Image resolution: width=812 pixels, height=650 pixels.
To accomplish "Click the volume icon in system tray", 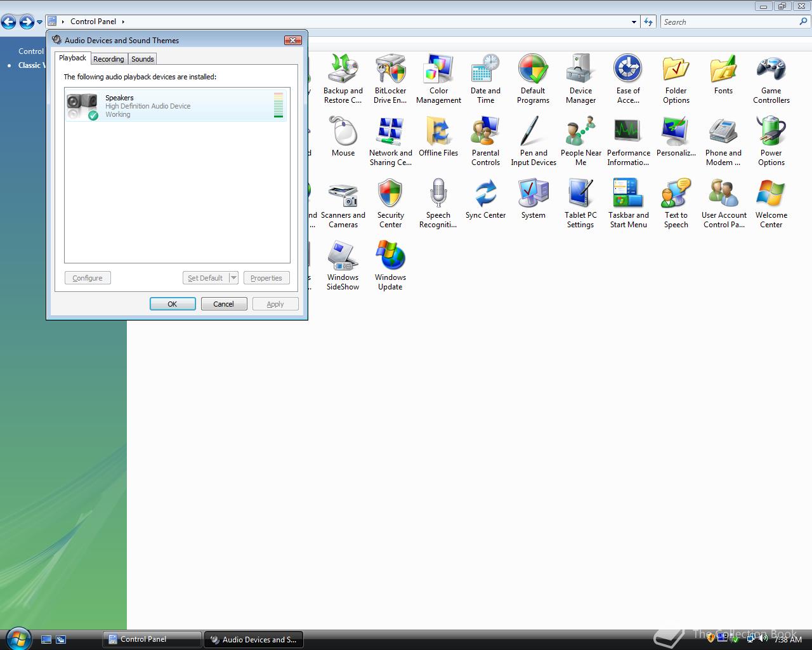I will [x=764, y=639].
